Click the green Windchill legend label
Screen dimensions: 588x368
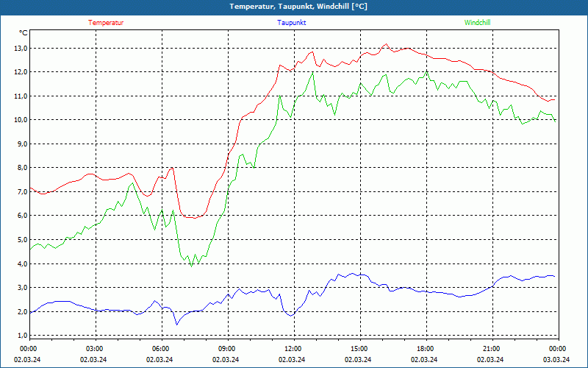477,23
